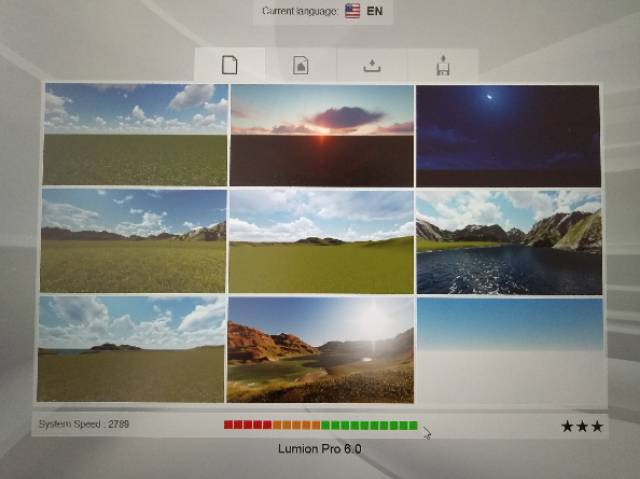The width and height of the screenshot is (640, 479).
Task: Open the Examples tab with house icon
Action: pos(301,65)
